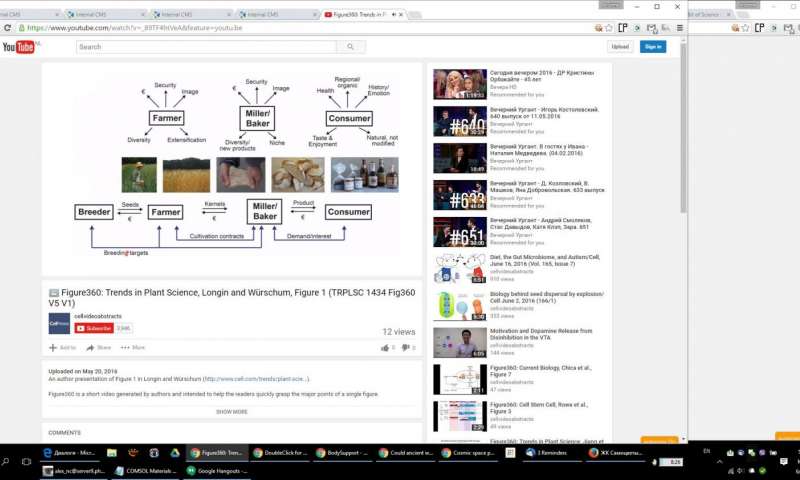Switch to BodySupport Chrome taskbar window
Image resolution: width=800 pixels, height=480 pixels.
click(x=343, y=452)
